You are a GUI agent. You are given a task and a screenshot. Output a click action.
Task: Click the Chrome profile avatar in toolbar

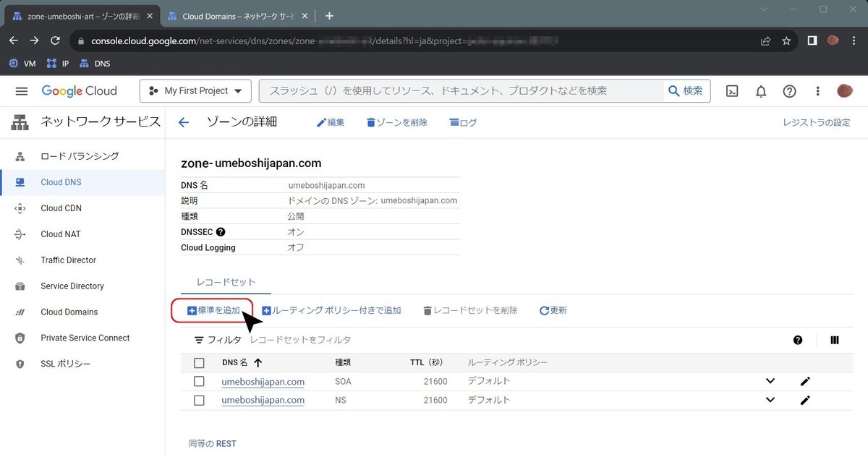[x=833, y=41]
